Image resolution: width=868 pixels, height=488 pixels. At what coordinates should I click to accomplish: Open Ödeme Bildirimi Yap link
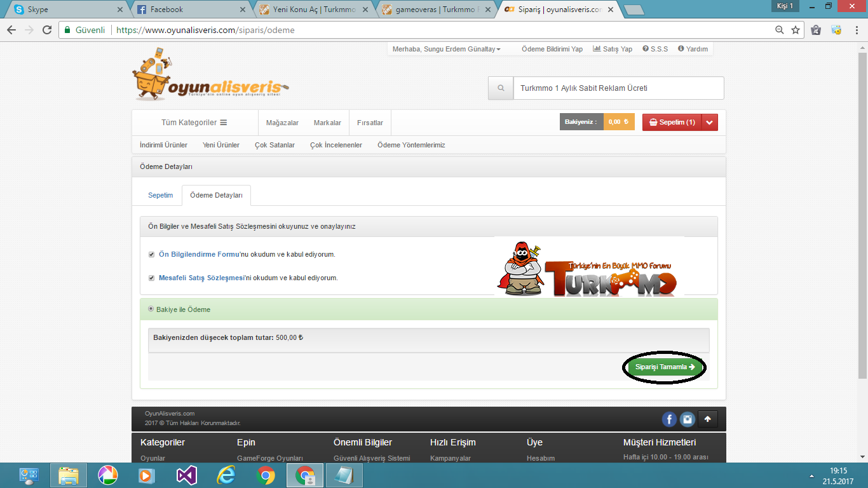click(552, 49)
